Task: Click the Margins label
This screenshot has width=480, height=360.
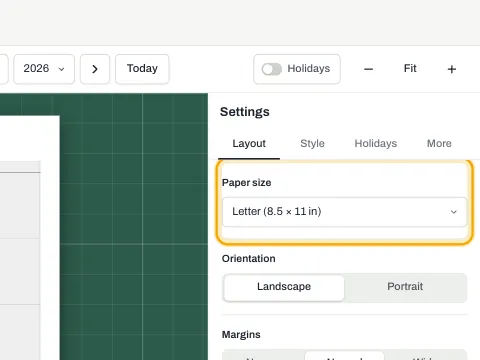Action: [x=241, y=335]
